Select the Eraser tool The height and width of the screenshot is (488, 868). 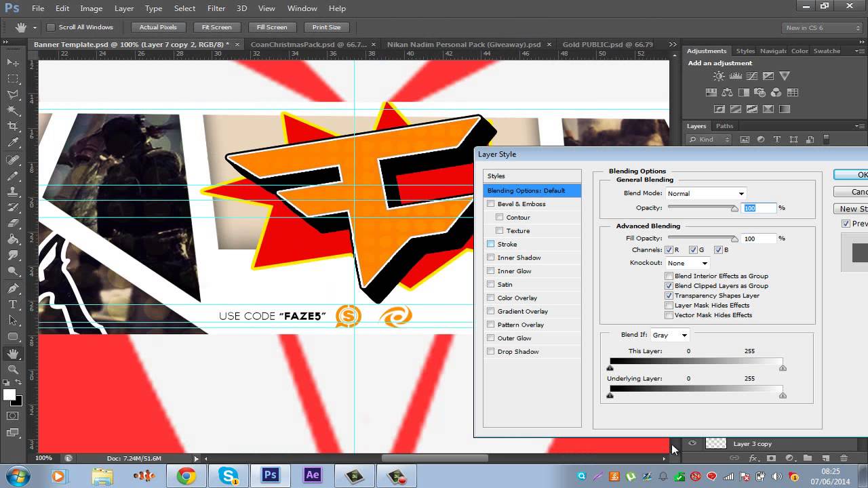click(x=13, y=223)
